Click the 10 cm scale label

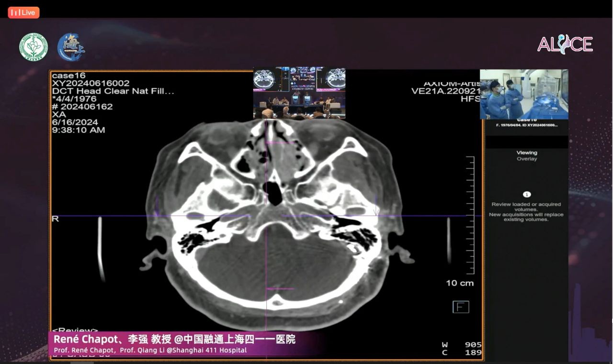(460, 283)
